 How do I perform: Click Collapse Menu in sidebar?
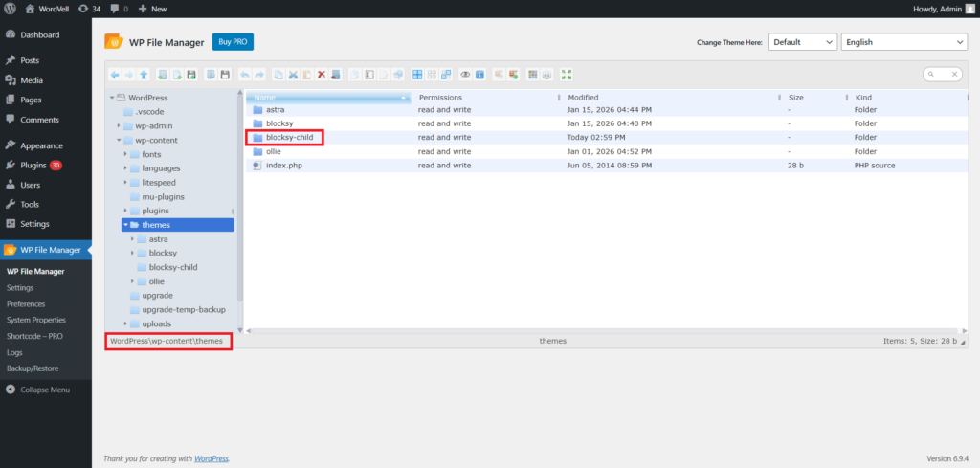pos(38,390)
